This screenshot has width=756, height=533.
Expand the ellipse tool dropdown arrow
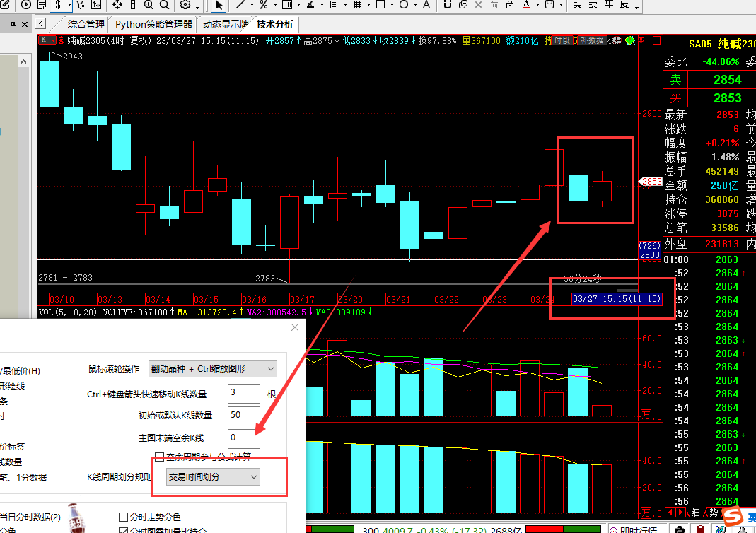(x=415, y=5)
